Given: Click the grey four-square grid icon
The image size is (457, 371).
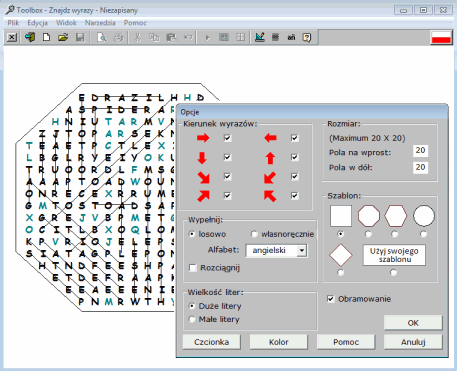Looking at the screenshot, I should [x=240, y=37].
